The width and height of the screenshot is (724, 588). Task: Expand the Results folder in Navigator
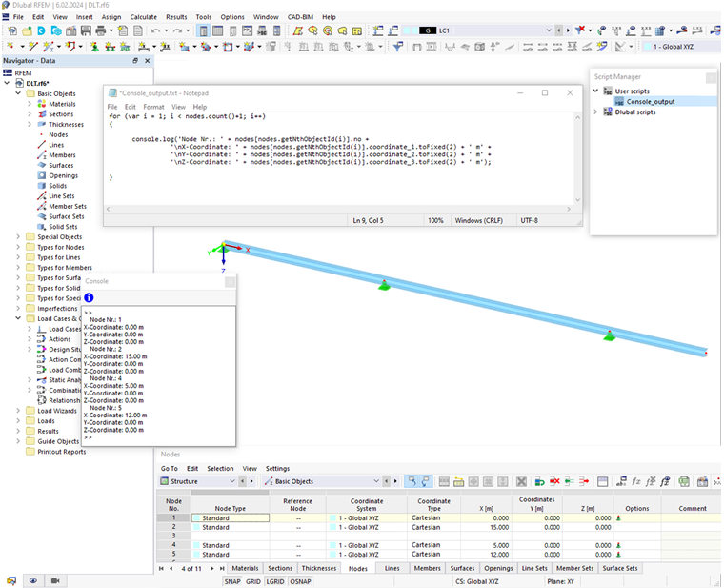click(18, 431)
